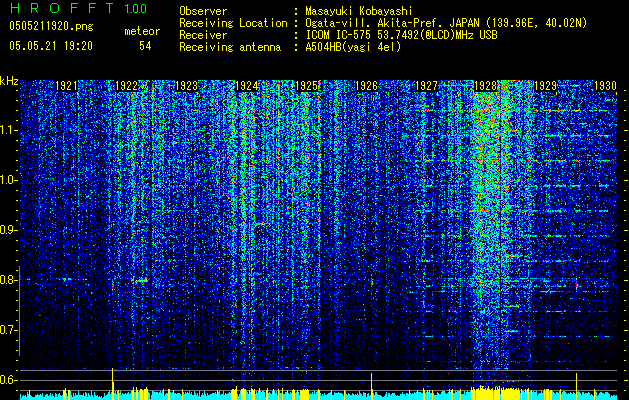Click the 1929 time marker
Viewport: 629px width, 400px height.
click(x=546, y=86)
